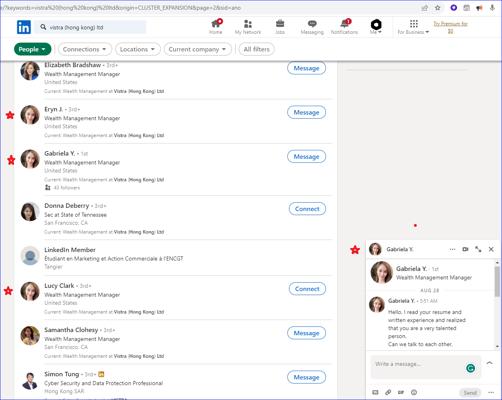
Task: Open the grey browser extension icon
Action: pos(467,8)
